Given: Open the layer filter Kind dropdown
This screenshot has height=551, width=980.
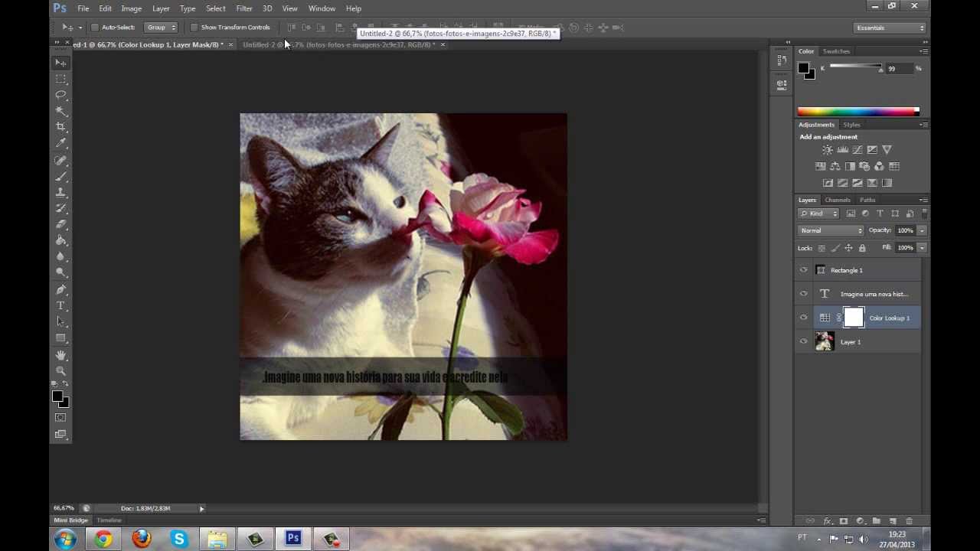Looking at the screenshot, I should [819, 214].
